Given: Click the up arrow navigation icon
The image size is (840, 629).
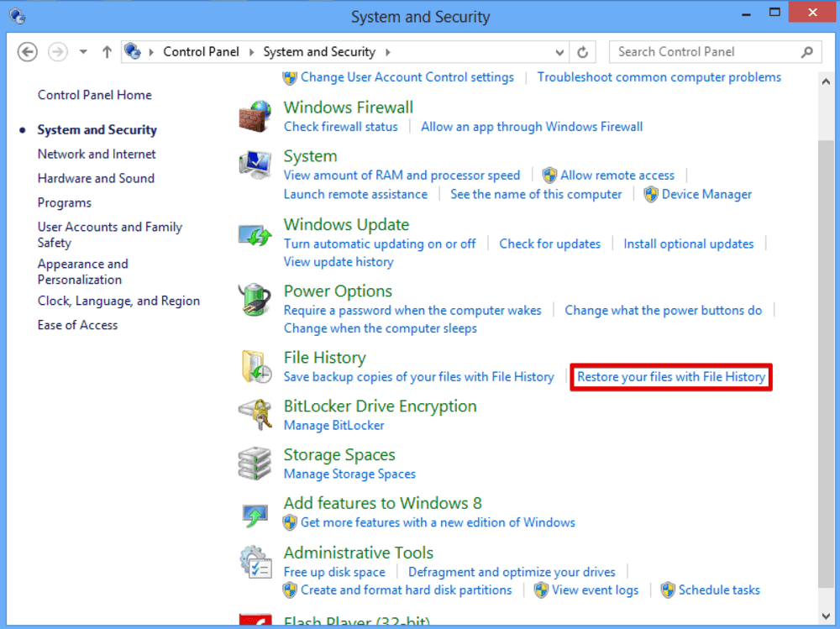Looking at the screenshot, I should 107,51.
